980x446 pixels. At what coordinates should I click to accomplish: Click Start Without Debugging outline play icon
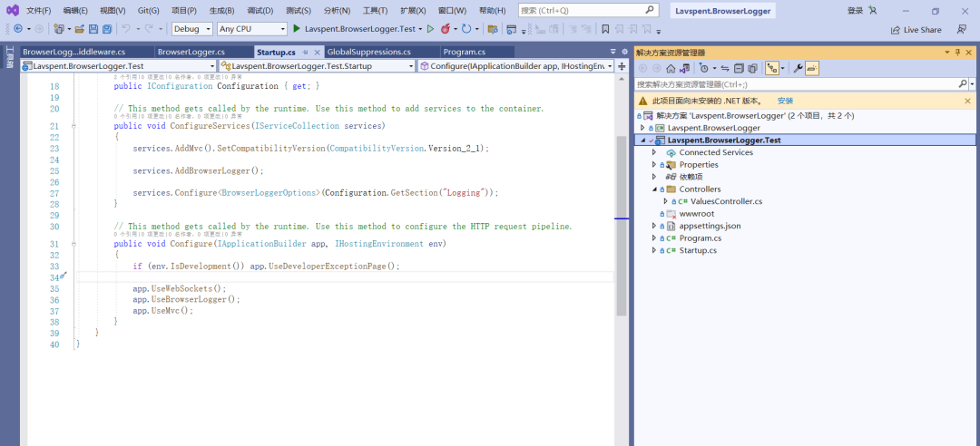(x=431, y=29)
